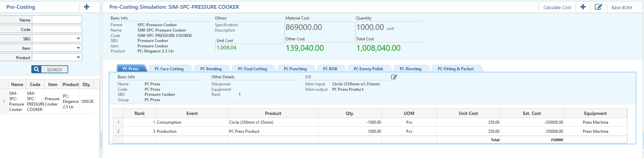Viewport: 644px width, 158px height.
Task: Sort by Name column in results list
Action: (x=17, y=84)
